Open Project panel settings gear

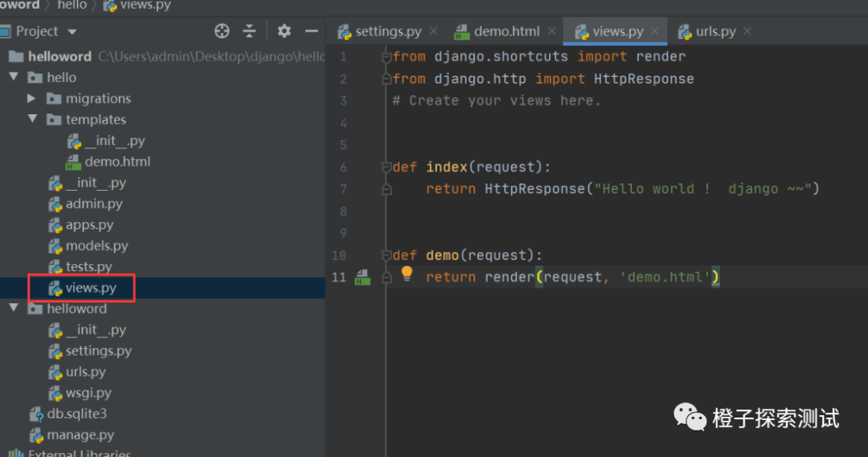(284, 31)
